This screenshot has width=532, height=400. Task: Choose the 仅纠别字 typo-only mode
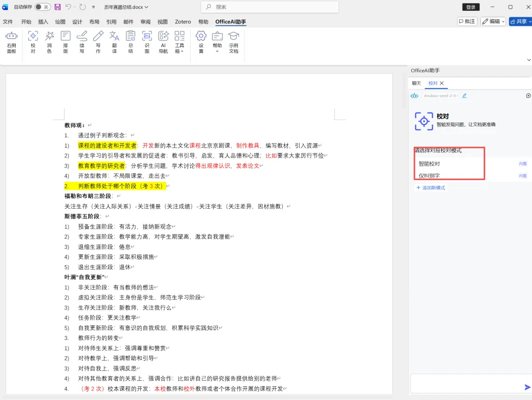click(x=471, y=176)
